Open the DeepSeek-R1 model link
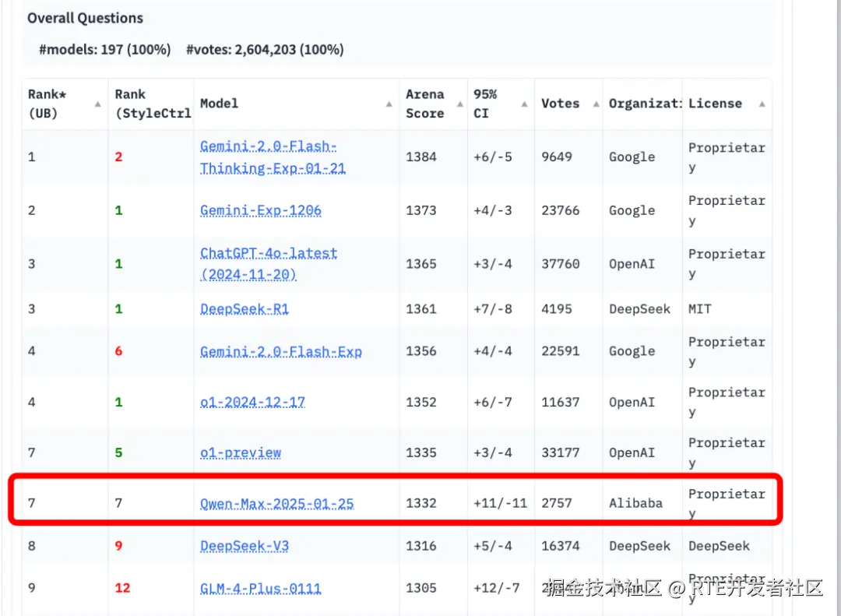This screenshot has height=616, width=841. [x=244, y=309]
